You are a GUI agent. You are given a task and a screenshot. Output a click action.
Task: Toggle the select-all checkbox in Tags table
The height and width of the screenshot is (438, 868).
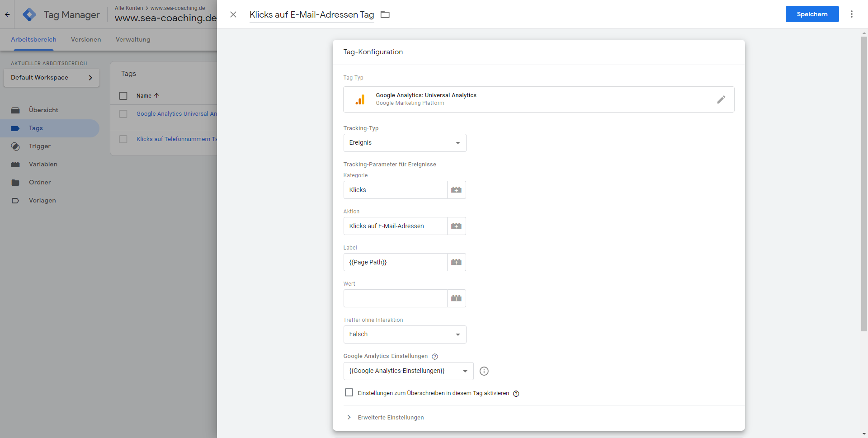click(123, 96)
